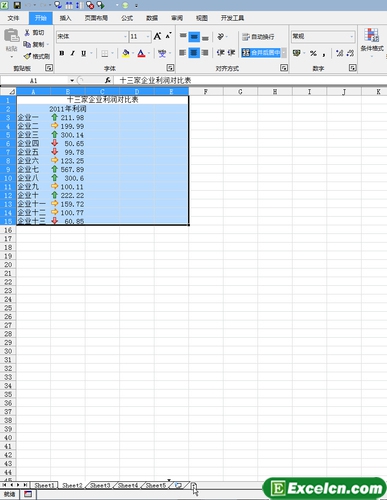Click the Percent Style icon
Screen dimensions: 387x500
[x=313, y=53]
